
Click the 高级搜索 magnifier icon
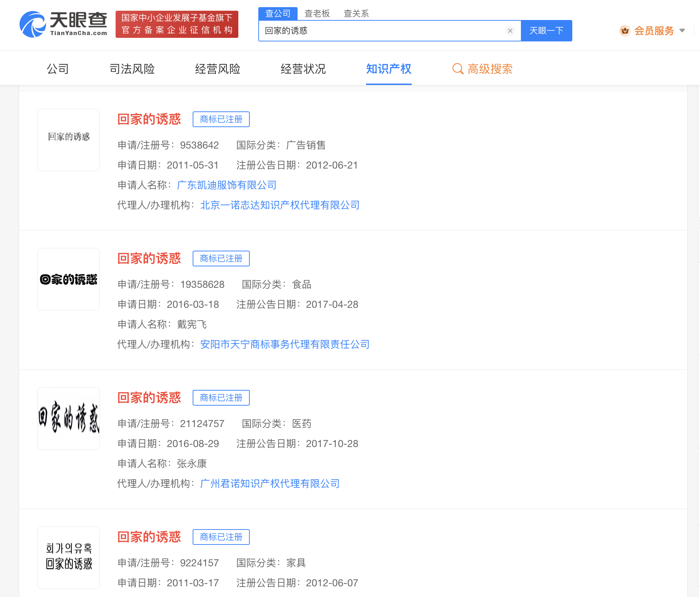[458, 69]
